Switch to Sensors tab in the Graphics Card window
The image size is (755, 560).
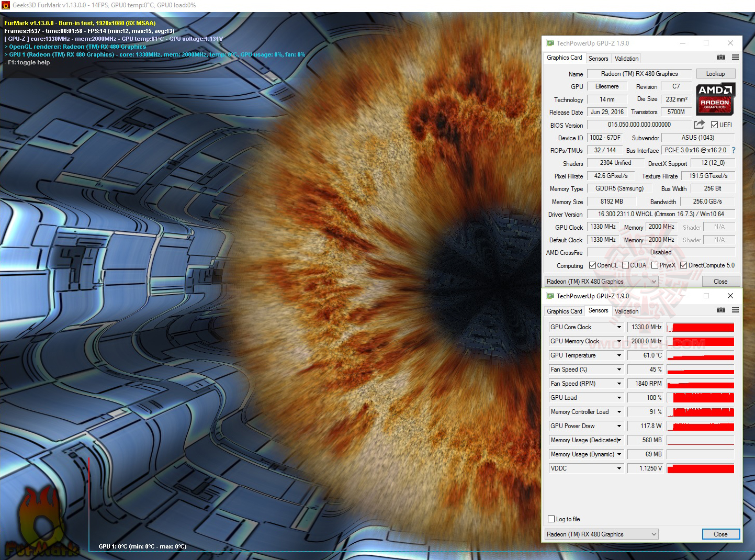tap(598, 59)
